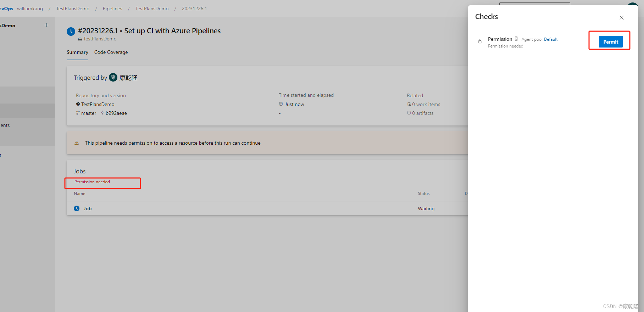Open the second TestPlansDemo pipeline breadcrumb
644x312 pixels.
pyautogui.click(x=152, y=9)
